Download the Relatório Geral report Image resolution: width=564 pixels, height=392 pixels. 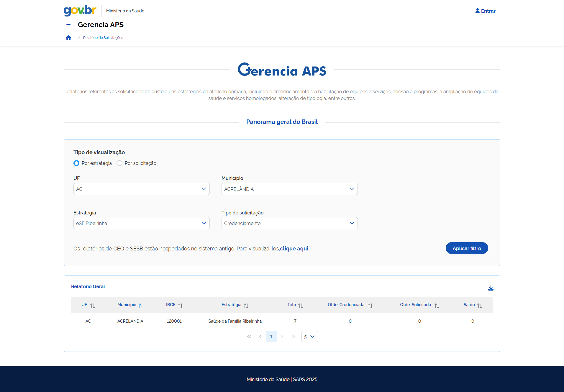coord(491,288)
